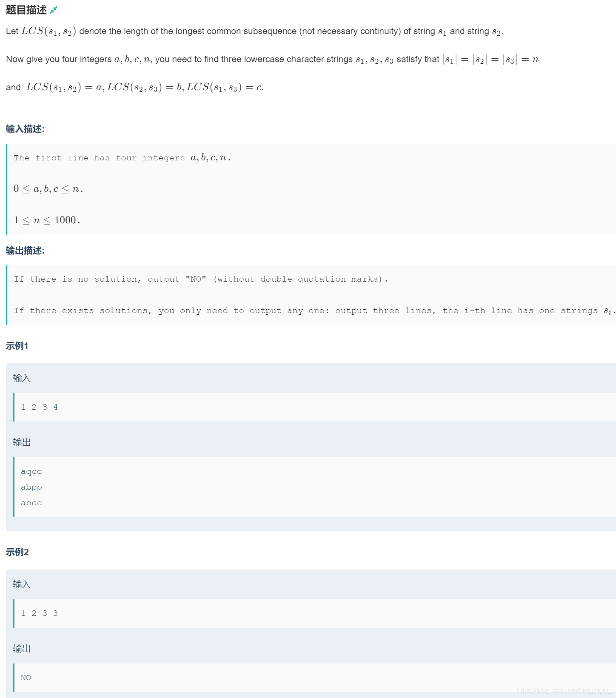
Task: Click the 输入描述: heading
Action: [x=25, y=129]
